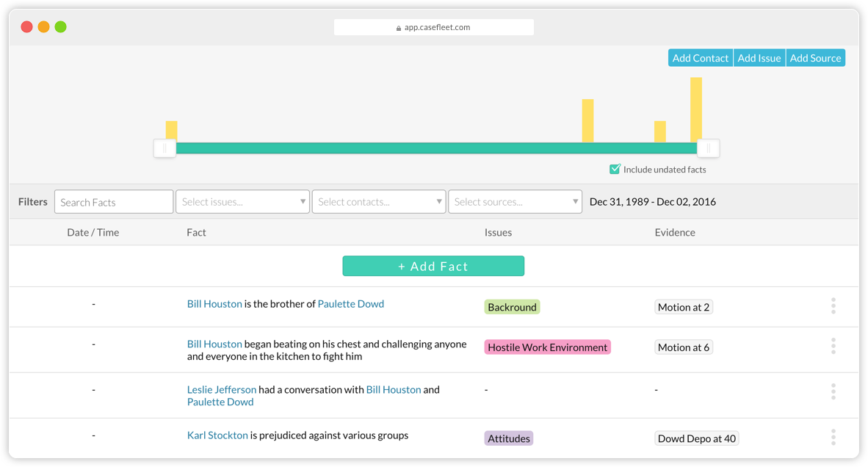Image resolution: width=868 pixels, height=467 pixels.
Task: Open the "Dowd Depo at 40" evidence citation
Action: pos(696,438)
